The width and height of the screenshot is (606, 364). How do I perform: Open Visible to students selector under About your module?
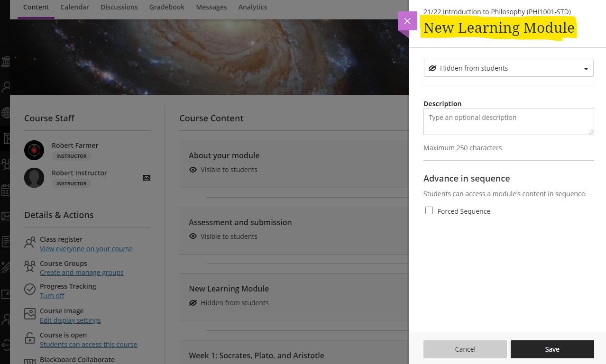223,169
